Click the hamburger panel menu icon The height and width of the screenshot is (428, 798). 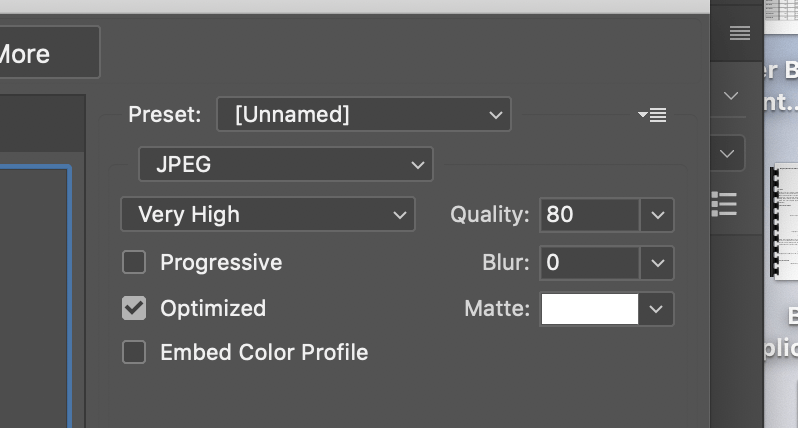click(739, 33)
